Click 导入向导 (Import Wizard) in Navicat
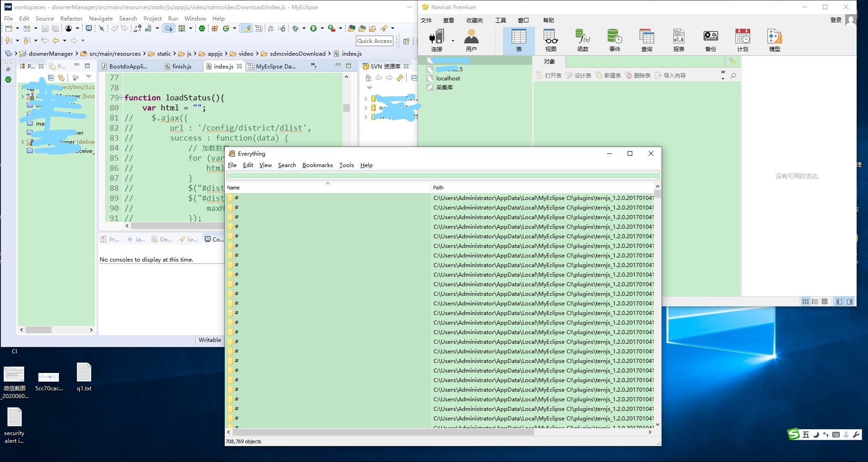This screenshot has height=462, width=868. click(x=670, y=76)
